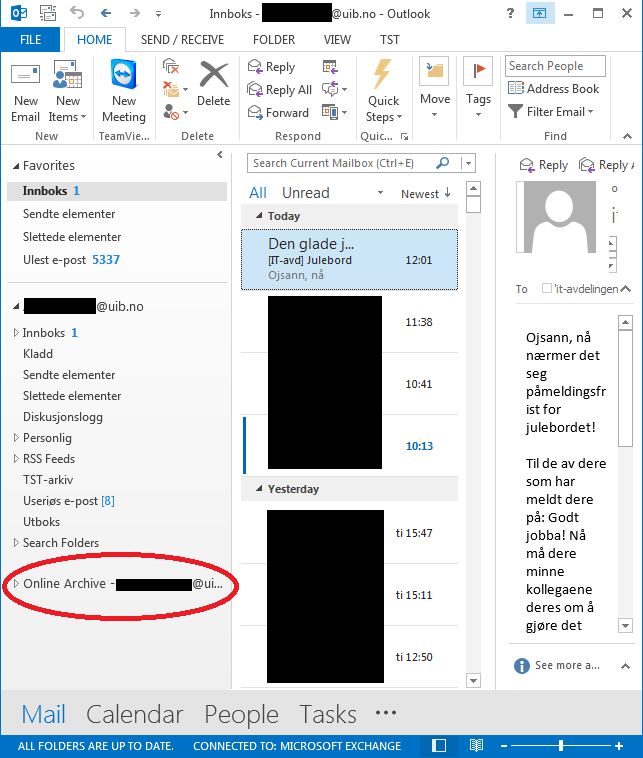Click the Forward button in ribbon
The width and height of the screenshot is (643, 758).
pos(278,113)
